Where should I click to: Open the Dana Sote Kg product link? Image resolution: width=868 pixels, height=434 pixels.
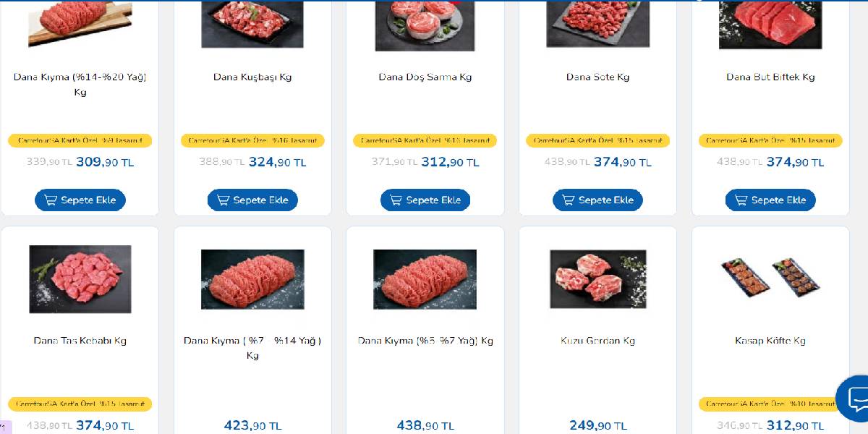pos(597,77)
